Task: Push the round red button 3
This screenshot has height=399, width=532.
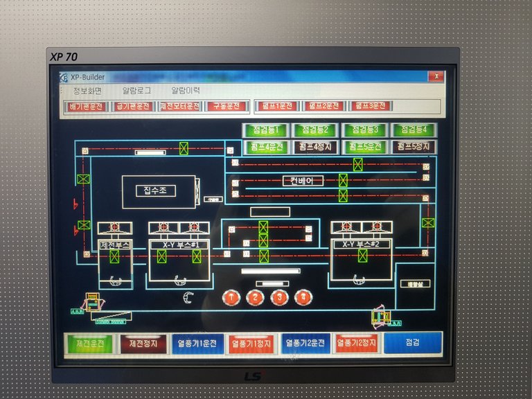Action: coord(279,298)
